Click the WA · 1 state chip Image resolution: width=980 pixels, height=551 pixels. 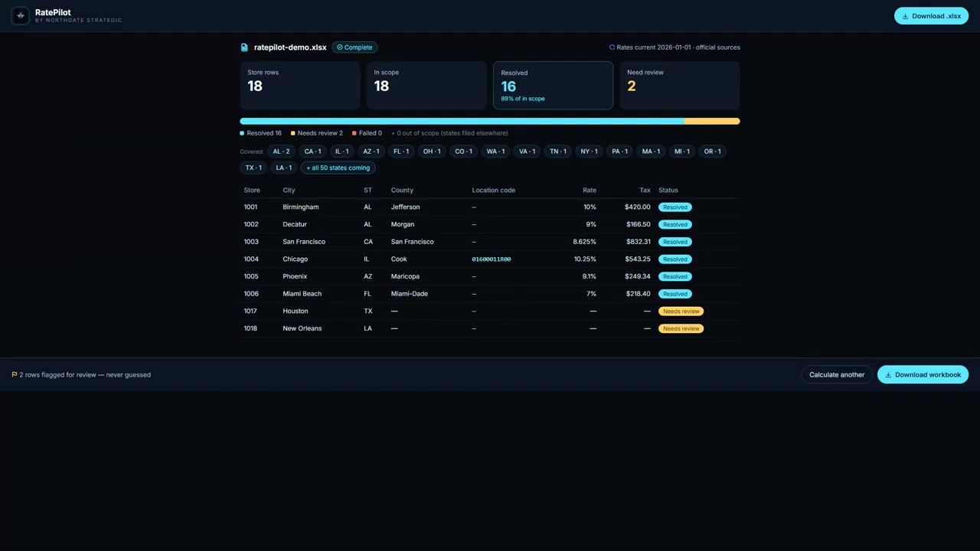point(495,152)
